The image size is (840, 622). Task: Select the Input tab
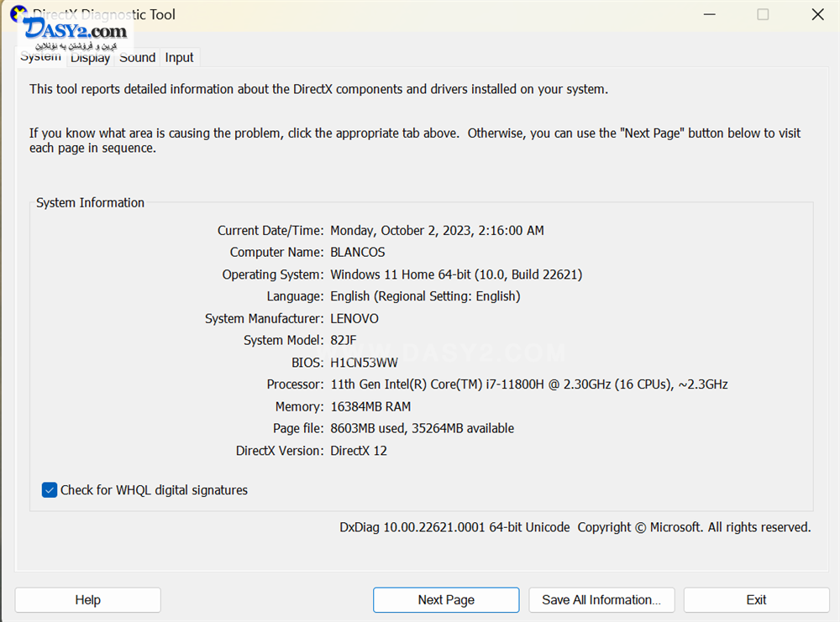(x=179, y=58)
